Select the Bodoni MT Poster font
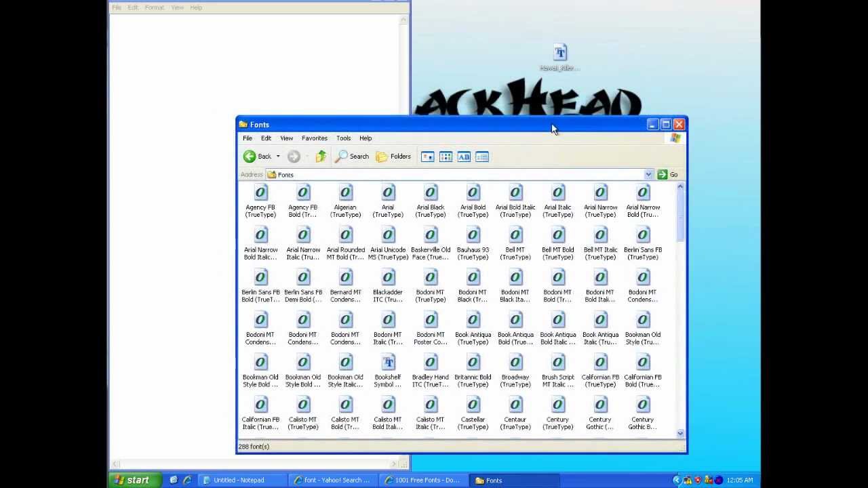Image resolution: width=868 pixels, height=488 pixels. (431, 329)
